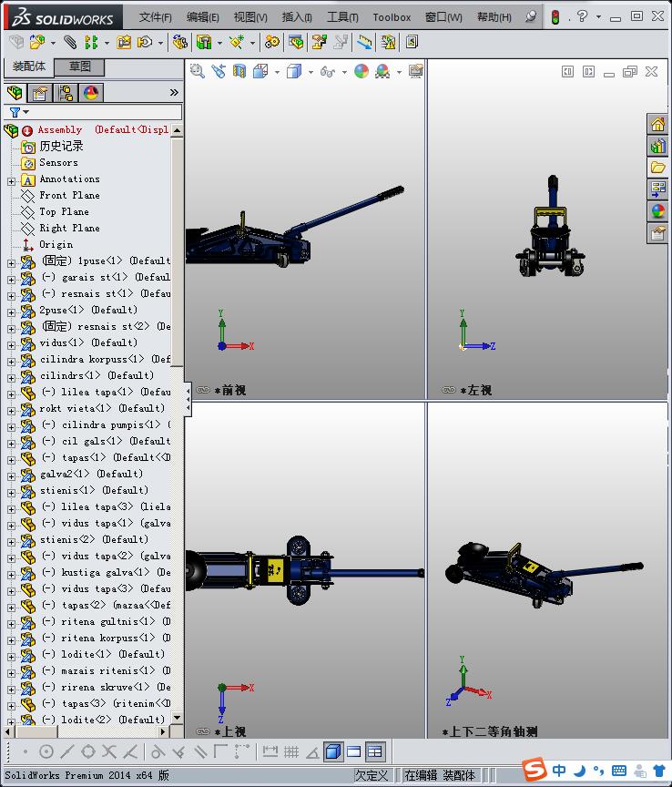Click the Apply Scene icon
Viewport: 672px width, 787px height.
pyautogui.click(x=383, y=71)
